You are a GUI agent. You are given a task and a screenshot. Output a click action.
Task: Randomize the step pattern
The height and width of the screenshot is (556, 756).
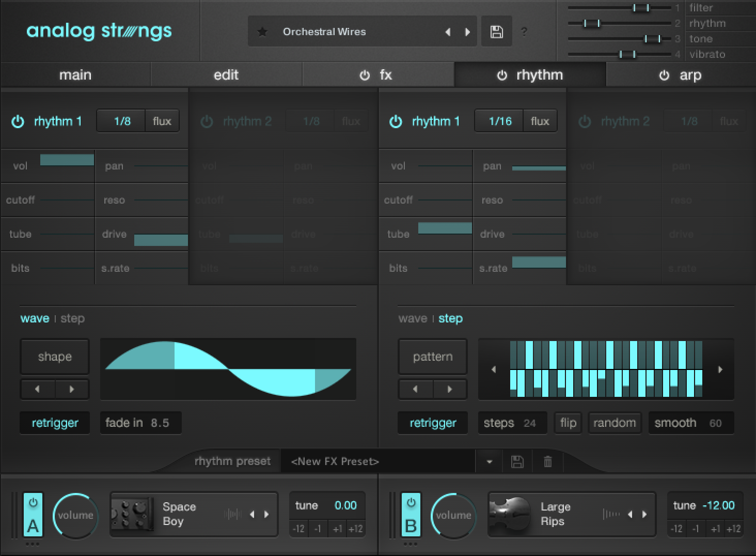coord(615,423)
